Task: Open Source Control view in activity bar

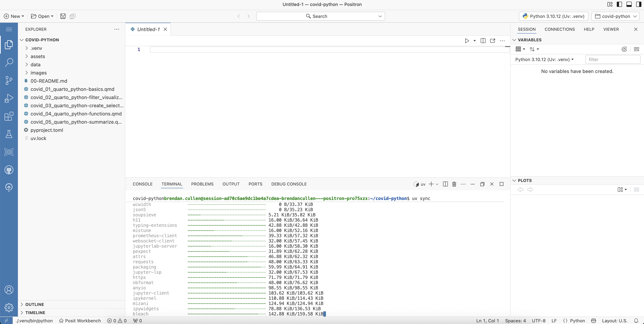Action: (9, 80)
